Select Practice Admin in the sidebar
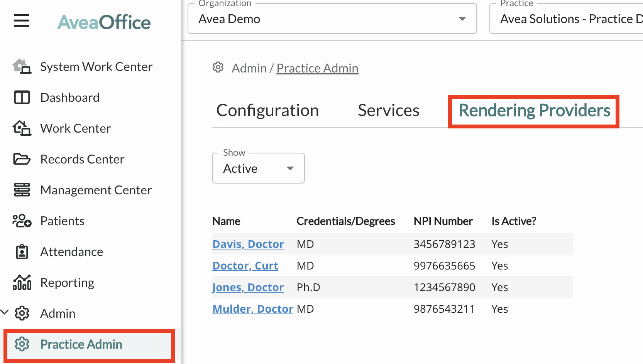The height and width of the screenshot is (364, 643). (x=81, y=344)
